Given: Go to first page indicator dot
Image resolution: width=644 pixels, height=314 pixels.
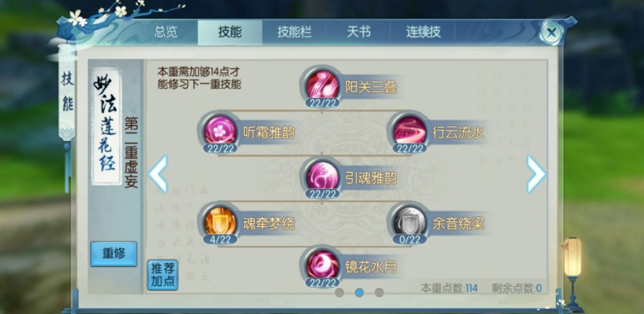Looking at the screenshot, I should pyautogui.click(x=339, y=292).
